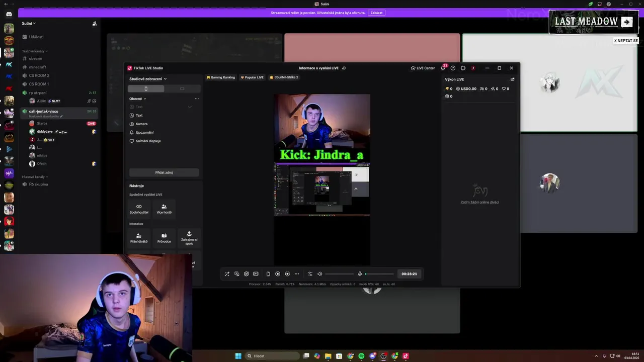Open the notifications bell with badge
Viewport: 644px width, 362px height.
pyautogui.click(x=443, y=67)
